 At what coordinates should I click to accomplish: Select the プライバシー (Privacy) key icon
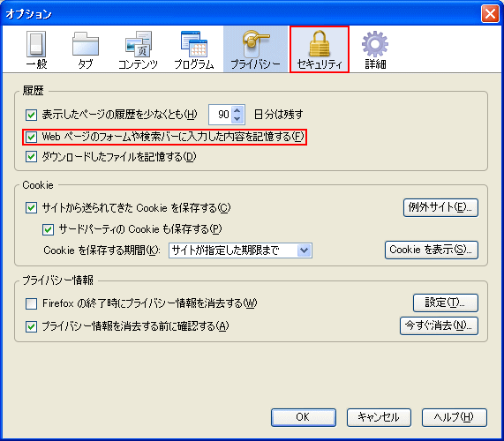coord(256,44)
